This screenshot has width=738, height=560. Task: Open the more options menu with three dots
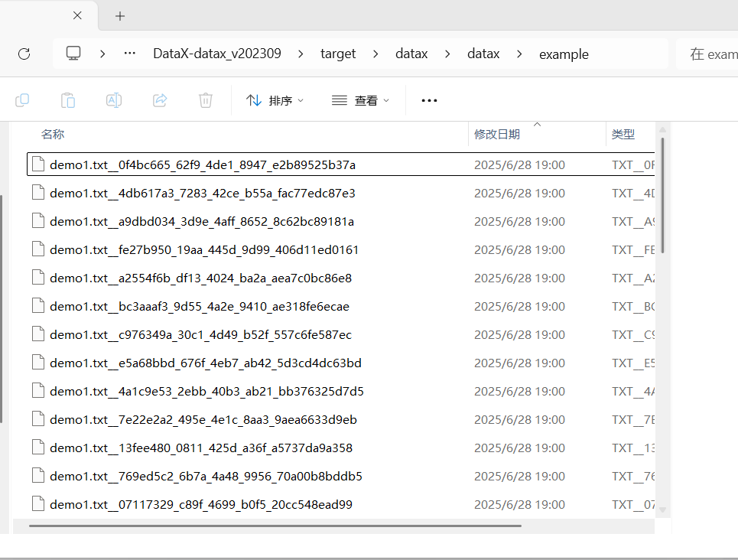pos(428,100)
